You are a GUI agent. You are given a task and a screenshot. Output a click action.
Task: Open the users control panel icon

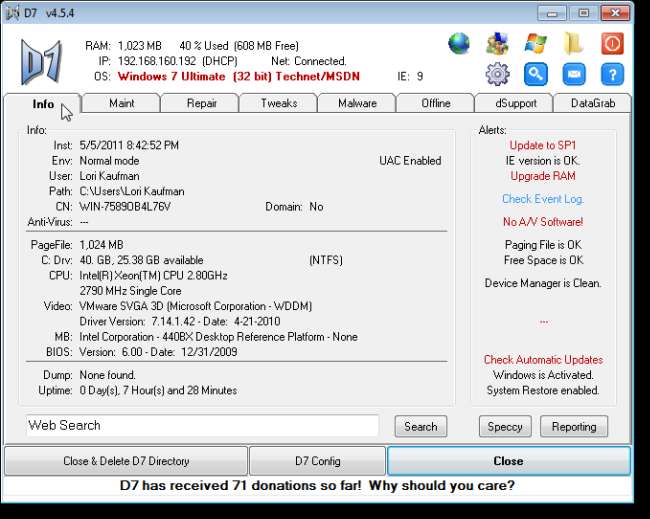coord(497,44)
